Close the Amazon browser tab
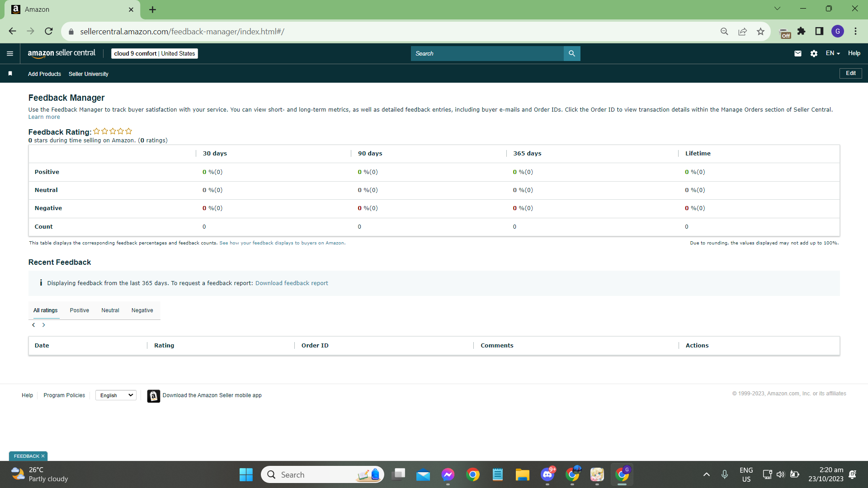Viewport: 868px width, 488px height. point(131,9)
